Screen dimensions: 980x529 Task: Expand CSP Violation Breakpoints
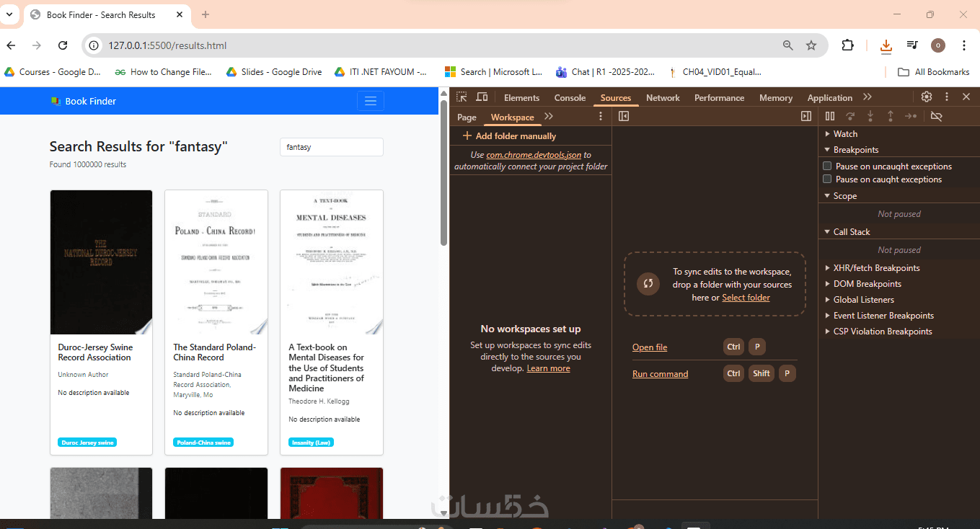(883, 332)
